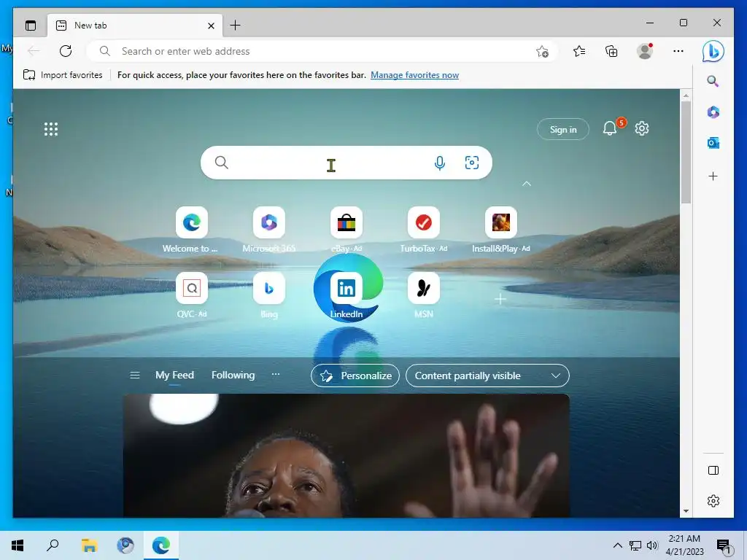
Task: Click the back navigation arrow
Action: point(34,51)
